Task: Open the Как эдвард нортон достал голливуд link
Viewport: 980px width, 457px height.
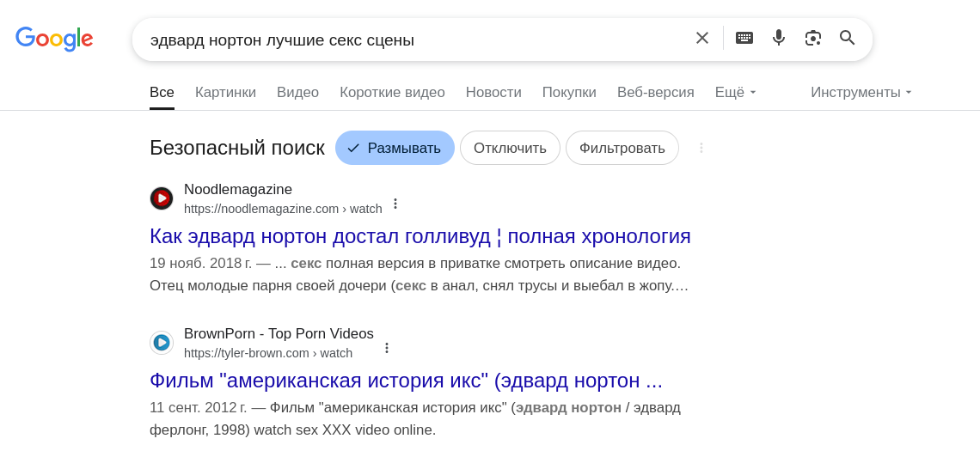Action: click(420, 236)
